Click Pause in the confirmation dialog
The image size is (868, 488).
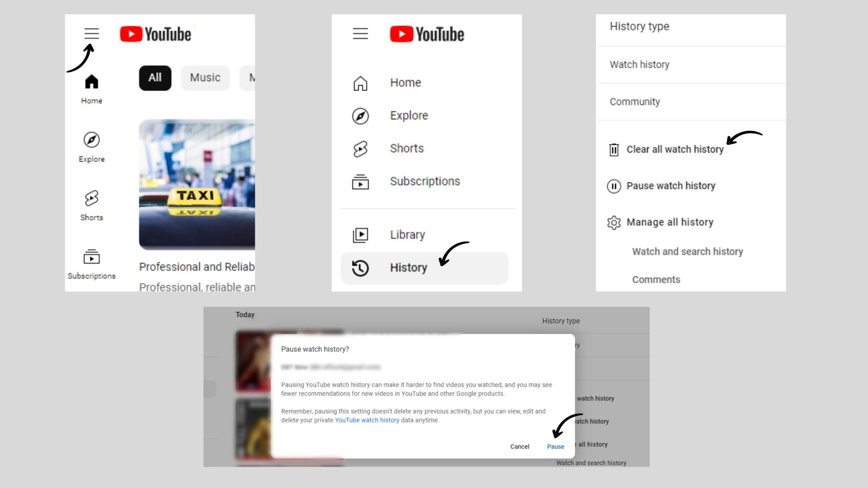(x=555, y=446)
